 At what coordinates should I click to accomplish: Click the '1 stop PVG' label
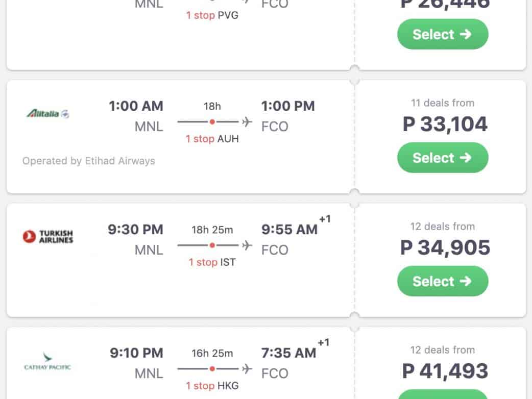click(212, 15)
